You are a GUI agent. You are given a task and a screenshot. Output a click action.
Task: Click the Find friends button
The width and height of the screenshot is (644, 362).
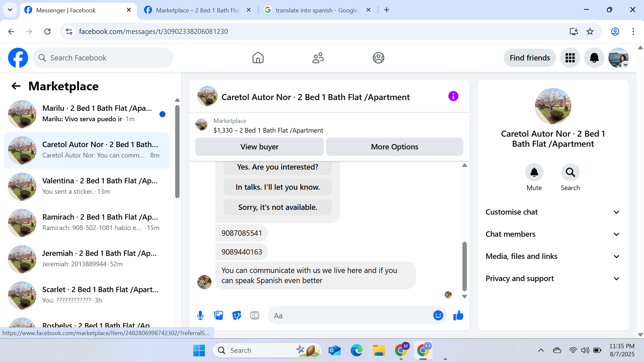click(x=530, y=58)
